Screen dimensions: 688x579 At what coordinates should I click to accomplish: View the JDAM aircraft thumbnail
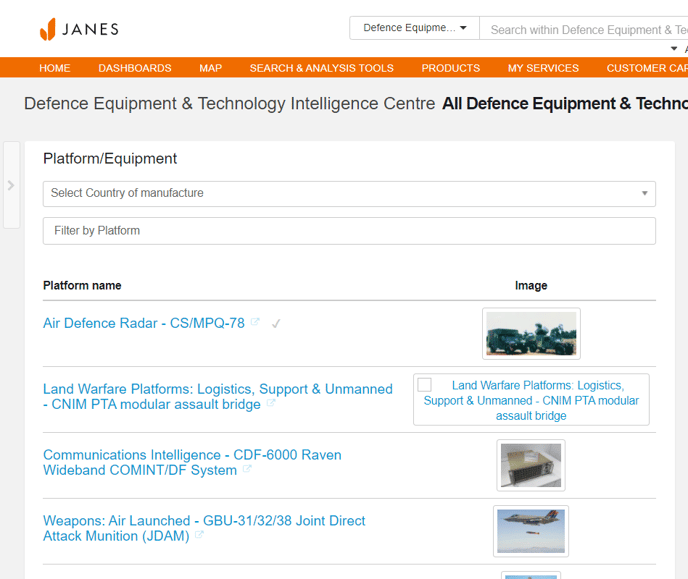pyautogui.click(x=531, y=531)
